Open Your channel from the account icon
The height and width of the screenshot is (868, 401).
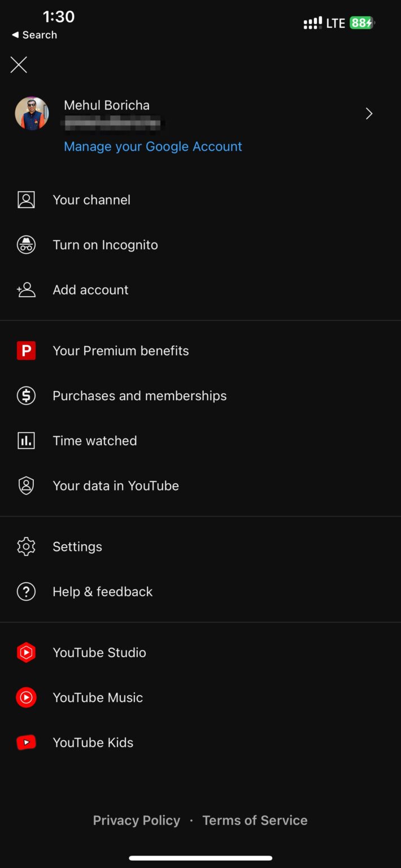point(26,199)
